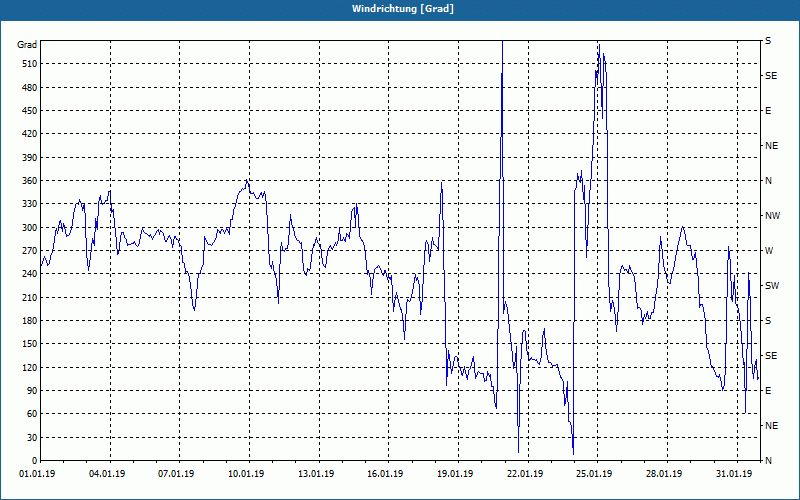
Task: Click the compass label NE beside value 390
Action: 771,146
